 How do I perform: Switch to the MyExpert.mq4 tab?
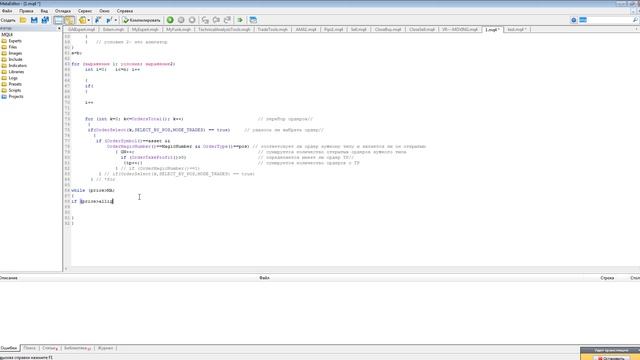click(x=145, y=30)
